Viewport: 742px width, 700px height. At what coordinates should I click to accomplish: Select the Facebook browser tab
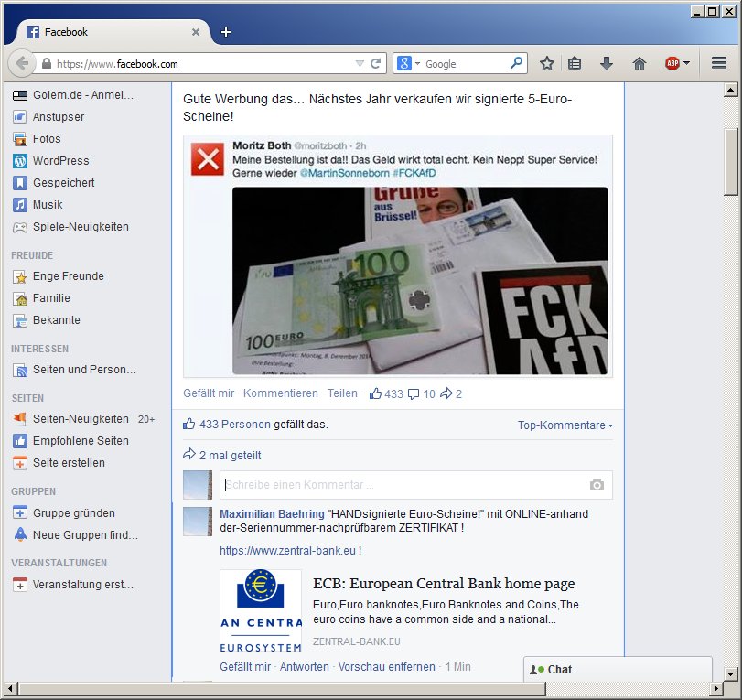coord(113,32)
